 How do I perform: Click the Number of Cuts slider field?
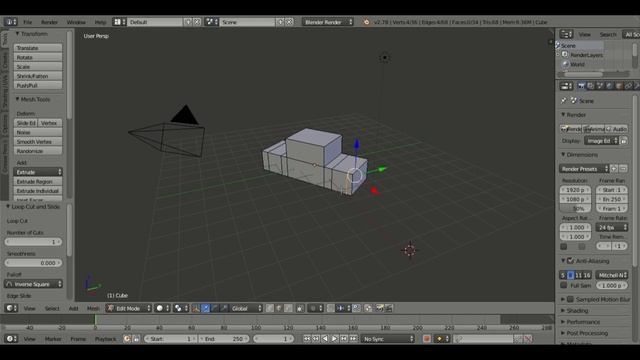[33, 242]
